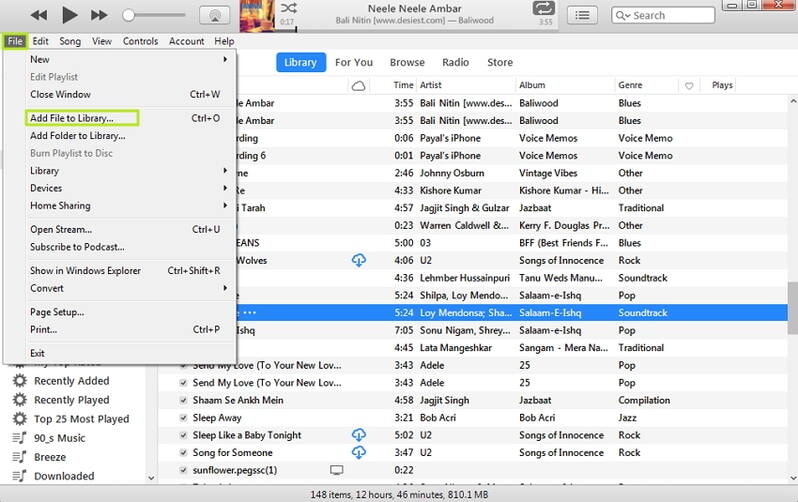
Task: Open the Account menu
Action: pos(186,41)
